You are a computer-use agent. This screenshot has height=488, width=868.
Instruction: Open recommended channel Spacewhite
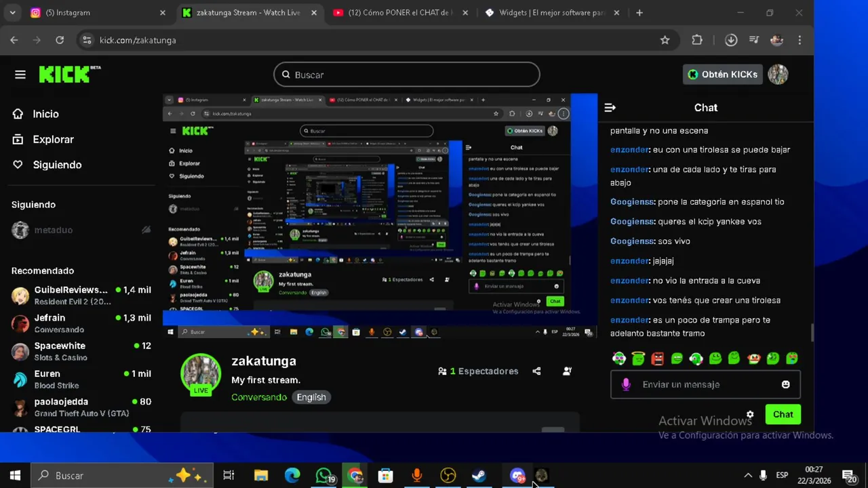click(81, 351)
